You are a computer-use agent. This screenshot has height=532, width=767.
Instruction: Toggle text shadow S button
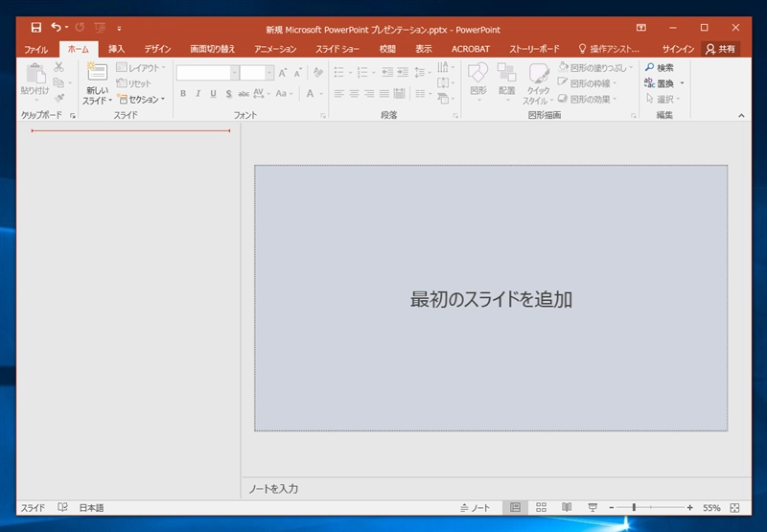click(228, 93)
